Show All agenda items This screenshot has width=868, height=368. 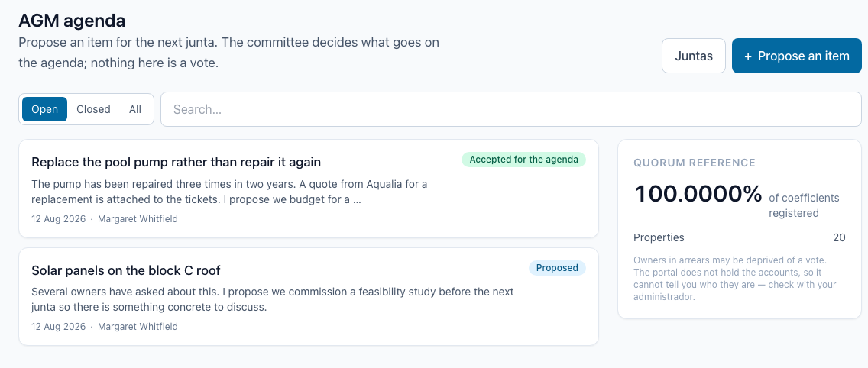coord(135,109)
